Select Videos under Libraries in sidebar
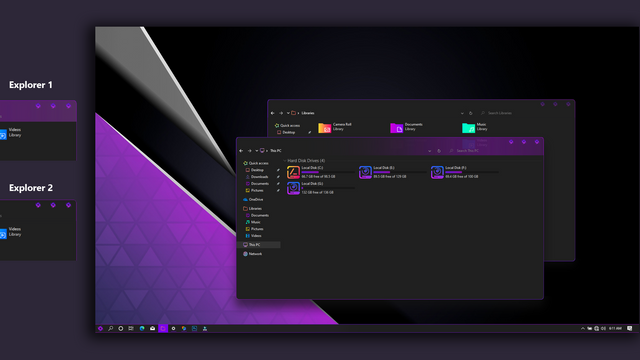The width and height of the screenshot is (640, 360). [253, 236]
